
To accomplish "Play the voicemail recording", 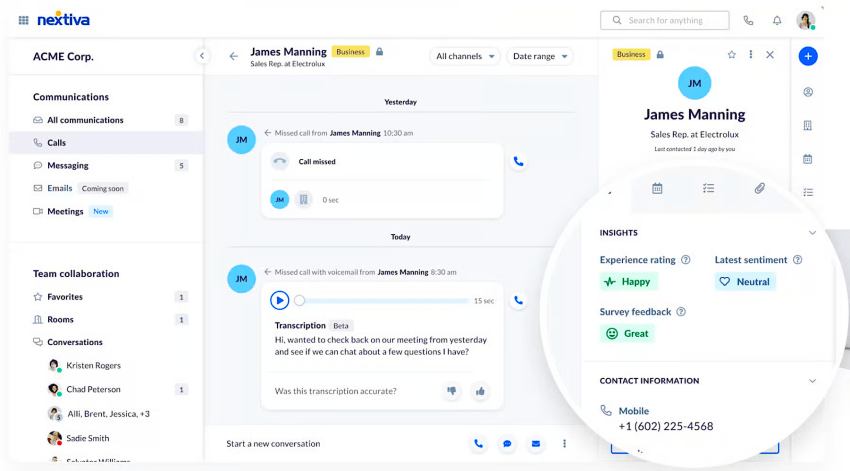I will 279,300.
